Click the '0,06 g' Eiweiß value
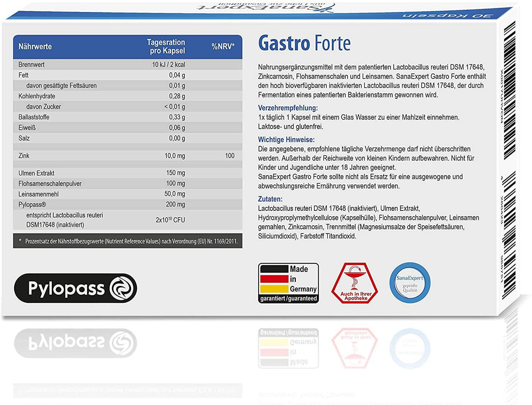Screen dimensions: 532x405 (x=177, y=128)
